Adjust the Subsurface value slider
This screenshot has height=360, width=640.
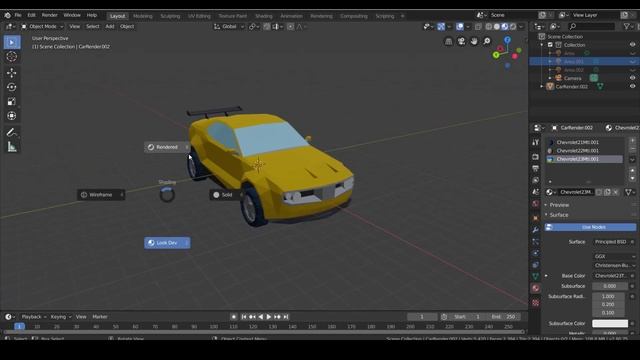[x=610, y=286]
